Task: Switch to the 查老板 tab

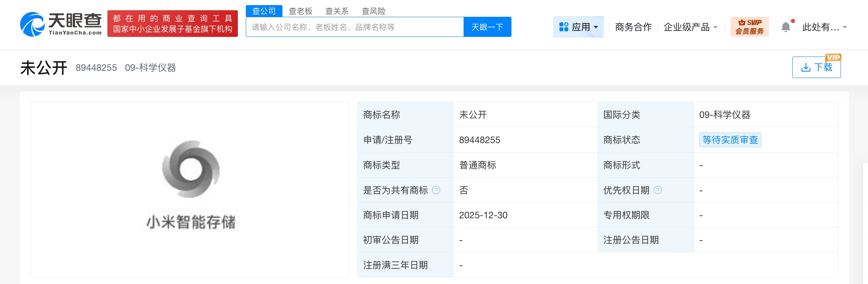Action: (x=300, y=11)
